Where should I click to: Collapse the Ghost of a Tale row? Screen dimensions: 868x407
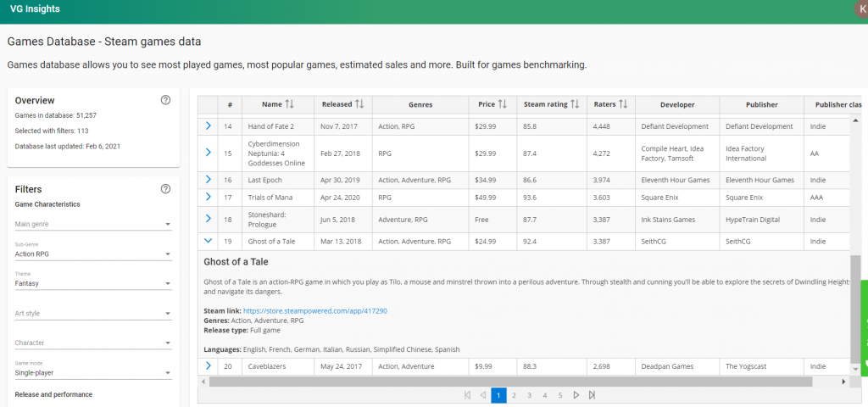tap(209, 241)
